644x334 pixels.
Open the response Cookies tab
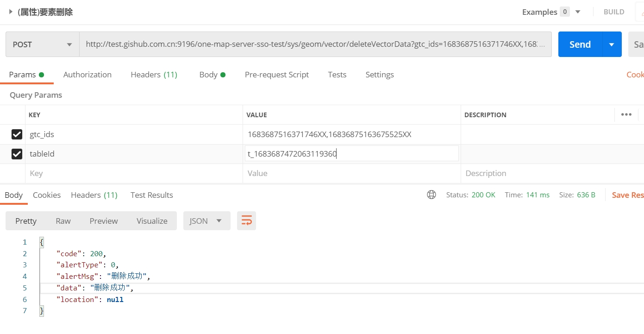point(47,195)
